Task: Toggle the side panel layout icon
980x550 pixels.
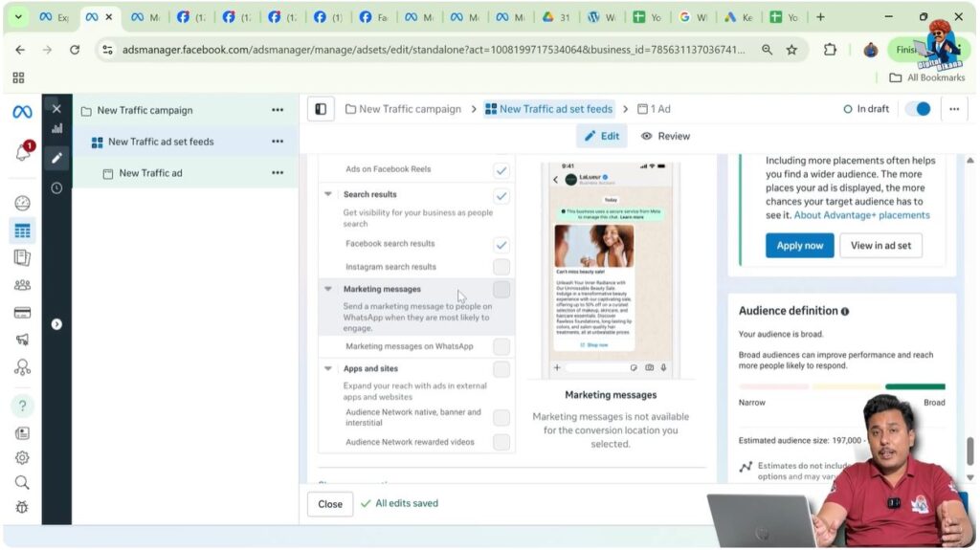Action: 321,109
